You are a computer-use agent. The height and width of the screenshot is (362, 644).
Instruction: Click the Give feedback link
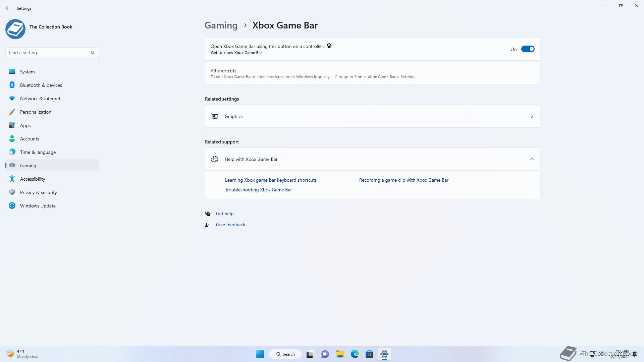[x=230, y=225]
